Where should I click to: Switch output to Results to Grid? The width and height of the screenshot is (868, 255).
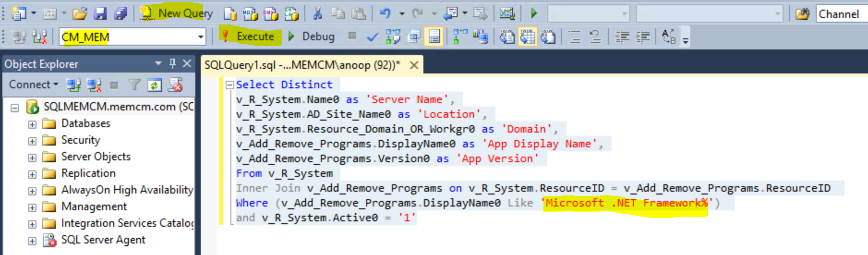527,36
